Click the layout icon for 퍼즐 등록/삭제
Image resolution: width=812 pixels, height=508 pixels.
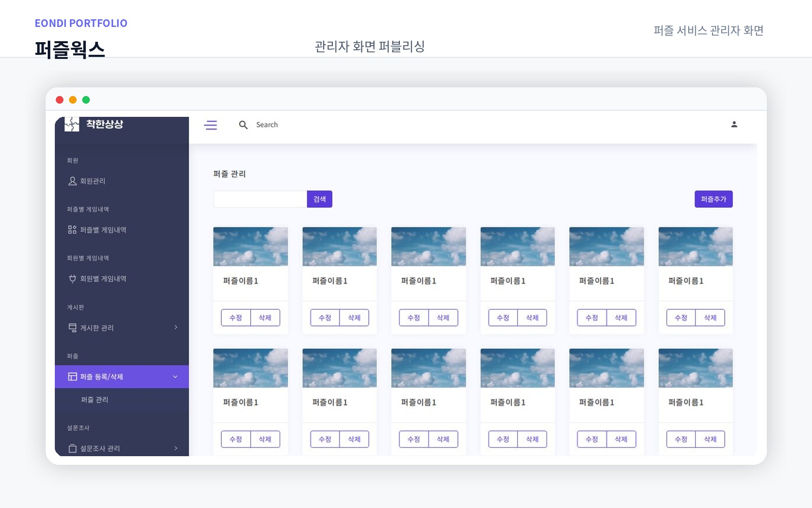(x=73, y=376)
